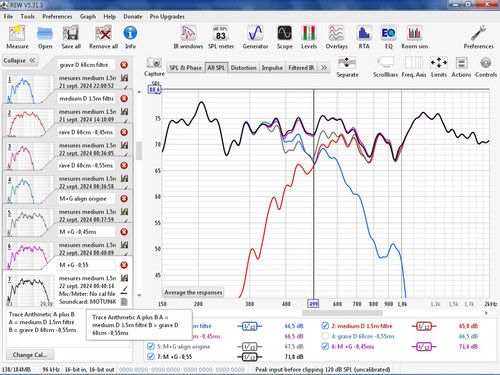The image size is (500, 375).
Task: Open the Tools menu
Action: pos(27,16)
